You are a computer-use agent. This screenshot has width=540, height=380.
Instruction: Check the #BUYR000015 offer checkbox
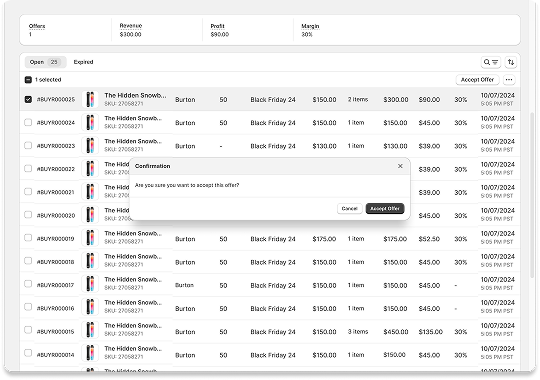28,330
